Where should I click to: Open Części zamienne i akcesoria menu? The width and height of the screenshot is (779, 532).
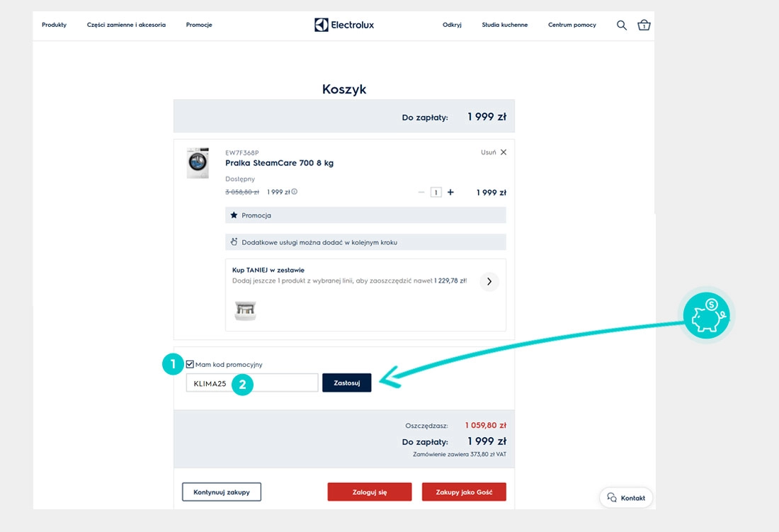click(x=126, y=25)
